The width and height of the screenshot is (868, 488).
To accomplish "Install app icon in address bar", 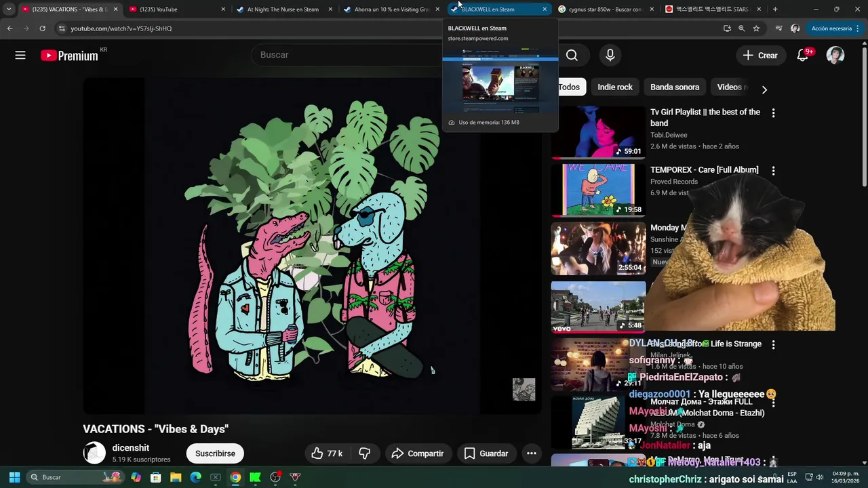I will (x=727, y=28).
